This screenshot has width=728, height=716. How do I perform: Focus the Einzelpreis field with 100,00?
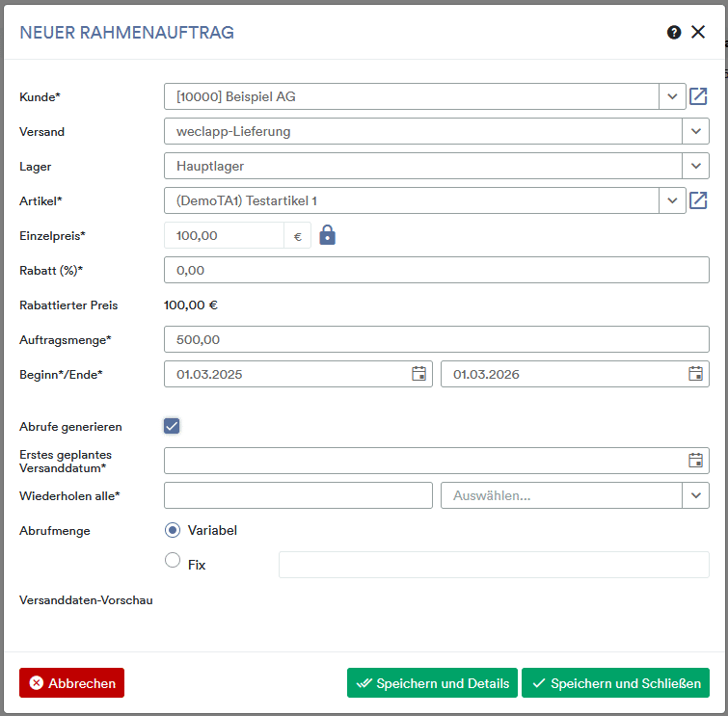[225, 235]
